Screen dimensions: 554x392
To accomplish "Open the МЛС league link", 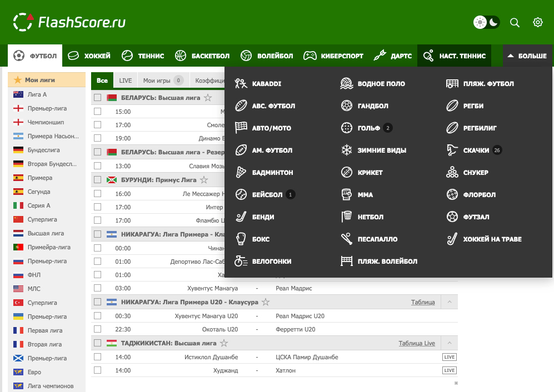I will click(34, 289).
